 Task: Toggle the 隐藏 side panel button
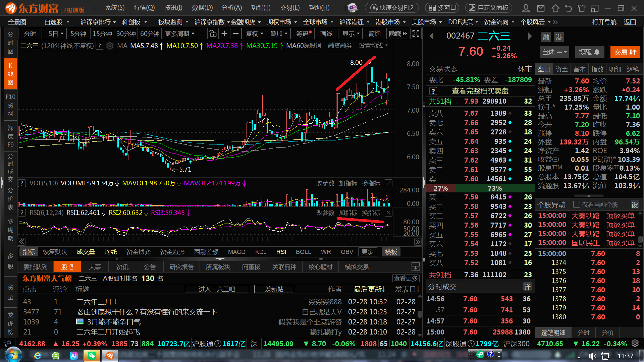point(398,34)
